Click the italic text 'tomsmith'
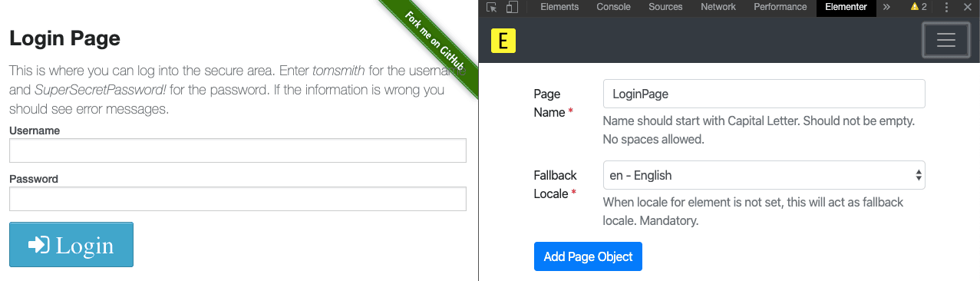The image size is (980, 281). (338, 71)
